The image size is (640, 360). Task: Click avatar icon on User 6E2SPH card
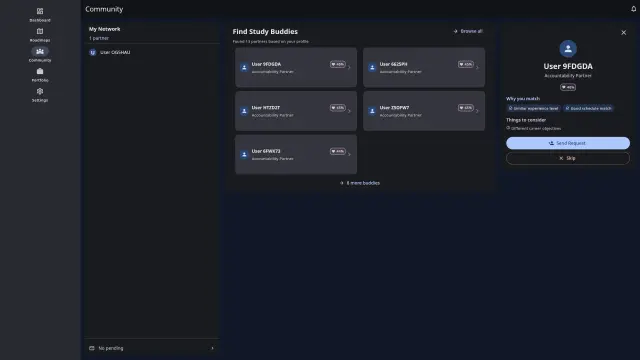pyautogui.click(x=372, y=67)
